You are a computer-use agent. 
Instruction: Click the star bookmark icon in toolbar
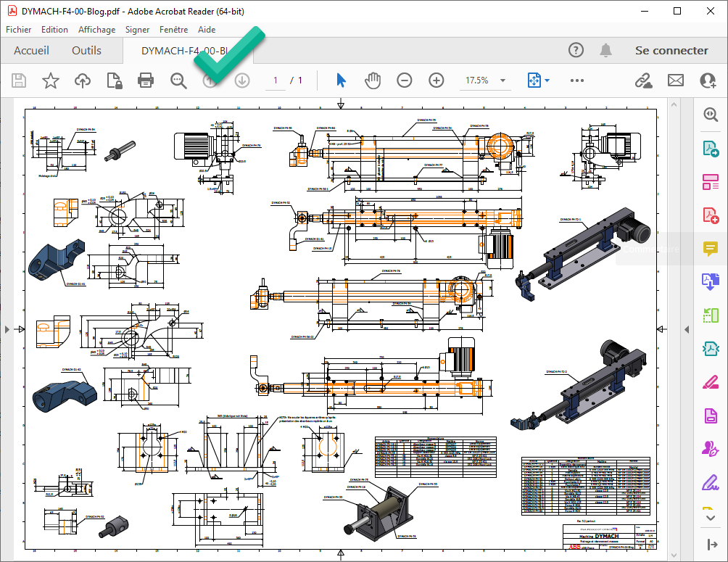(50, 80)
